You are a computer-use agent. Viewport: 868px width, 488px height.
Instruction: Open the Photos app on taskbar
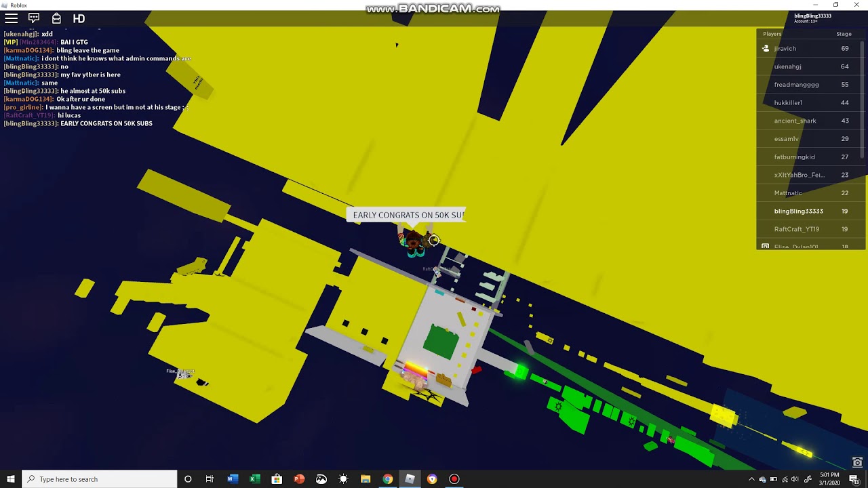pos(321,479)
